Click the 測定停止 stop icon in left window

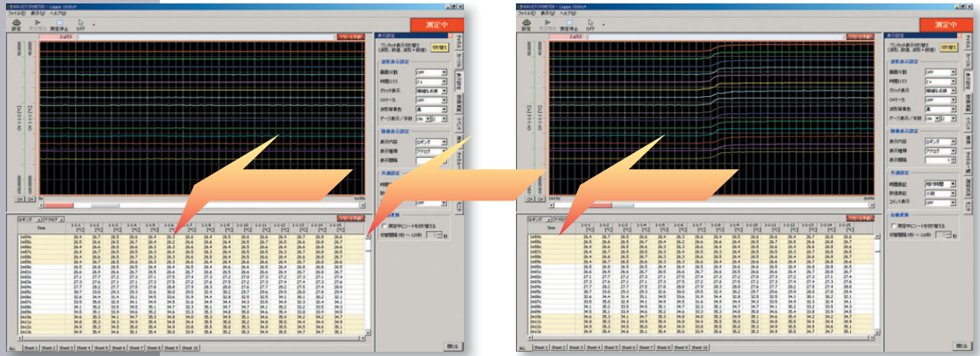click(x=59, y=25)
